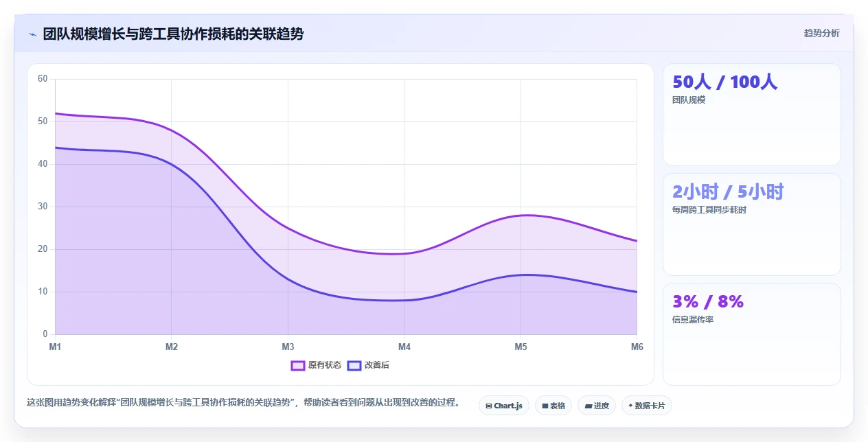Click the 60 y-axis tick label
The image size is (868, 442).
tap(43, 79)
